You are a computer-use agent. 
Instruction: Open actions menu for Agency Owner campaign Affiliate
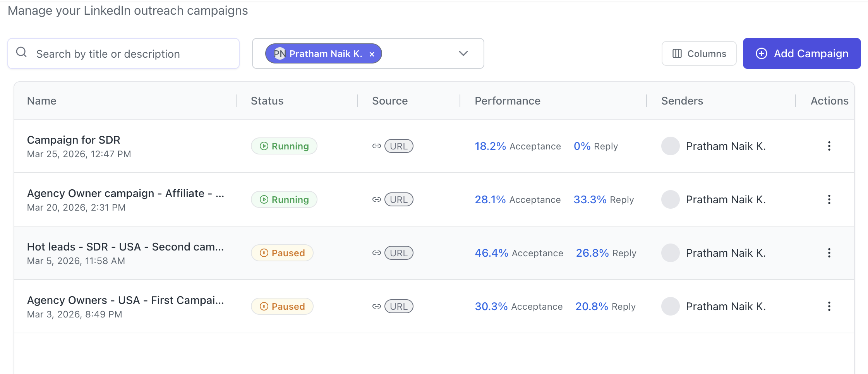(829, 199)
